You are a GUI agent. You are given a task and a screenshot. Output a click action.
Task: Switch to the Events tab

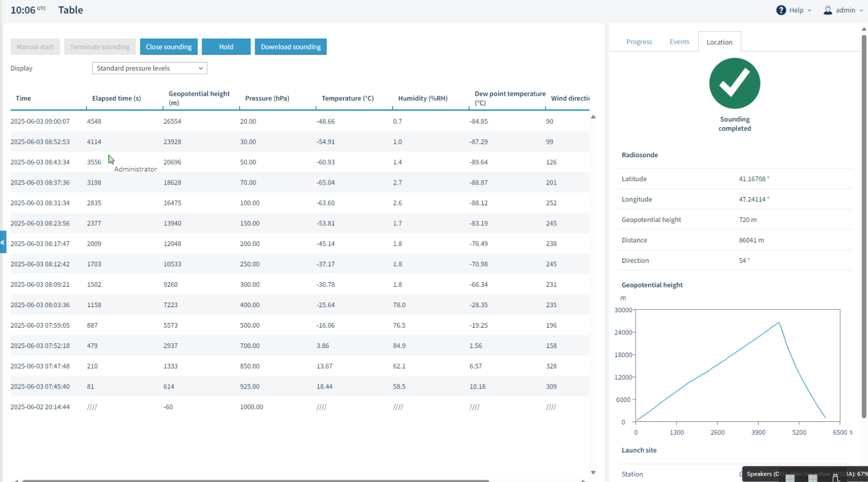[x=679, y=42]
